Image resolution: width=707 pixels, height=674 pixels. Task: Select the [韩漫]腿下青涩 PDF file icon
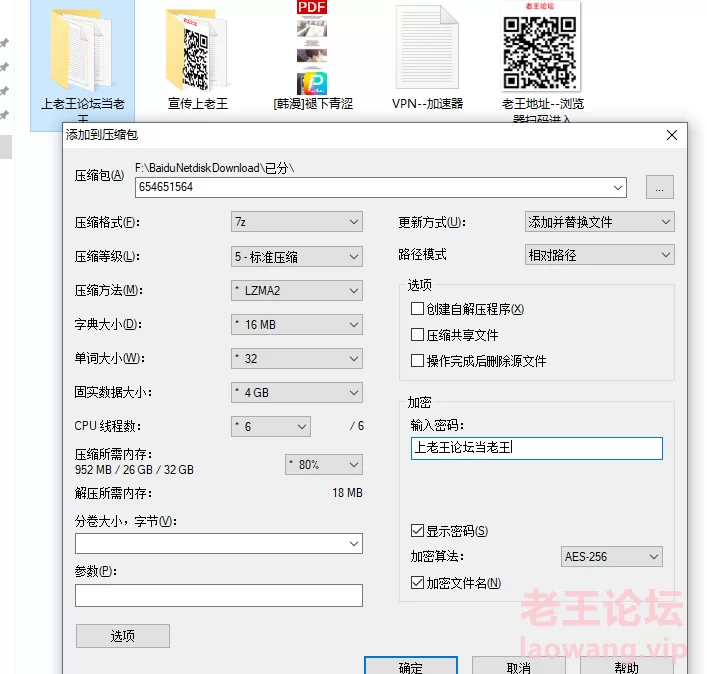[x=312, y=48]
